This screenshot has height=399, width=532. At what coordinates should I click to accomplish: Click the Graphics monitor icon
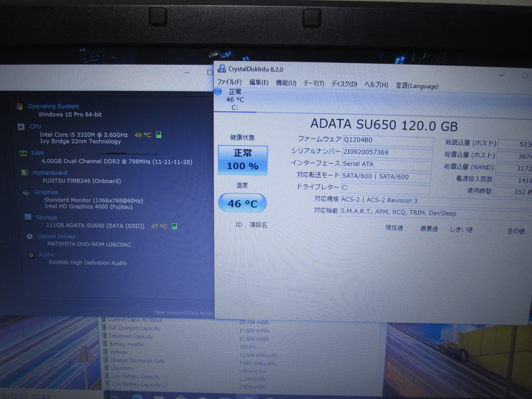[26, 192]
